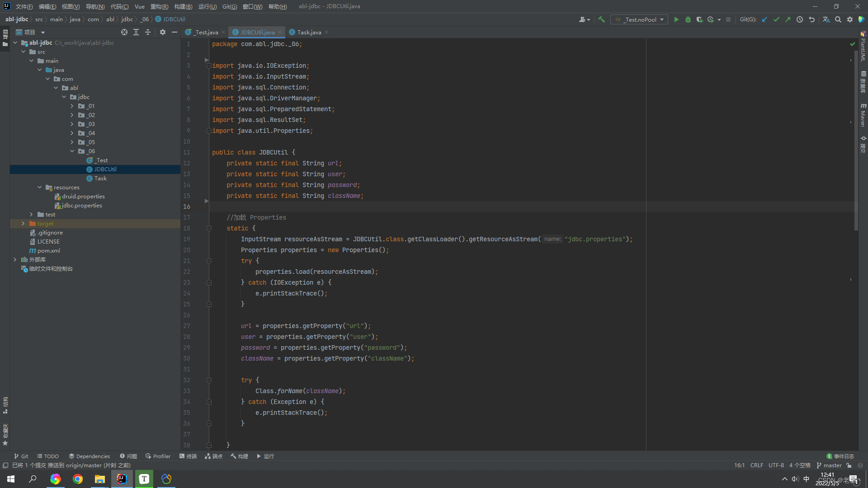This screenshot has height=488, width=868.
Task: Run the _Test.noPool configuration
Action: [x=676, y=19]
